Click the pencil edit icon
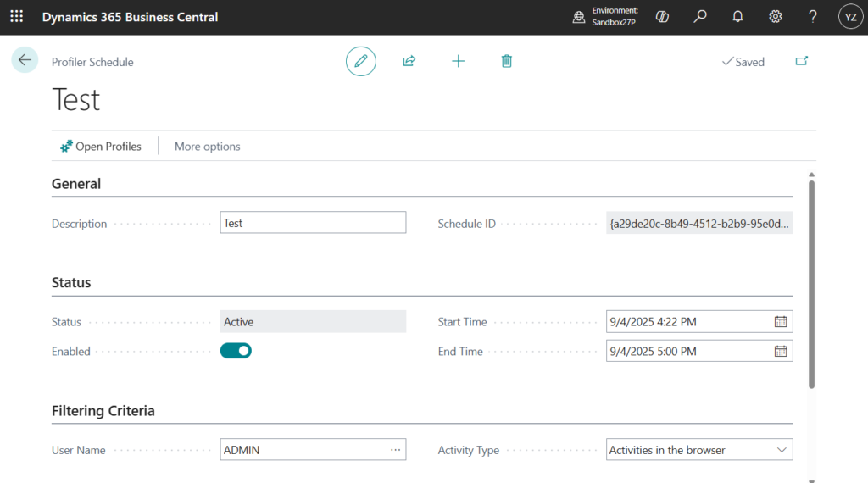 tap(361, 61)
